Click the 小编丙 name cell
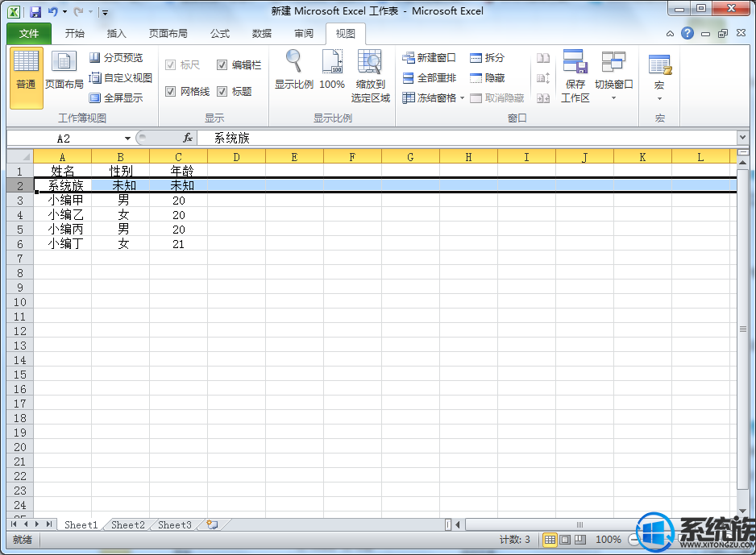 (62, 230)
